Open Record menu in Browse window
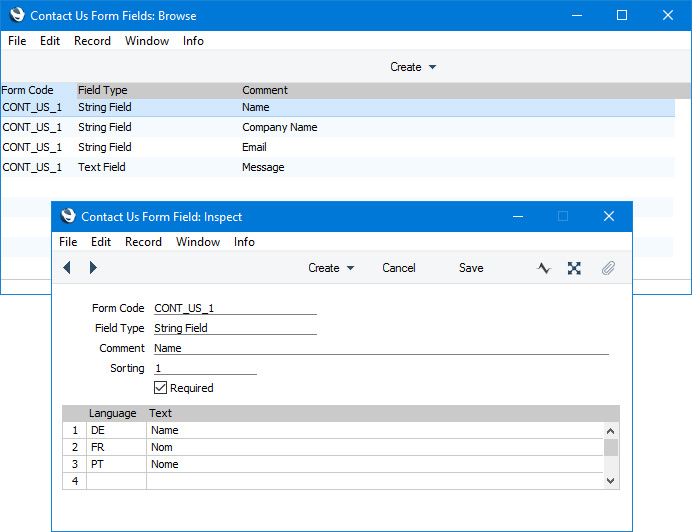Viewport: 692px width, 532px height. [92, 41]
